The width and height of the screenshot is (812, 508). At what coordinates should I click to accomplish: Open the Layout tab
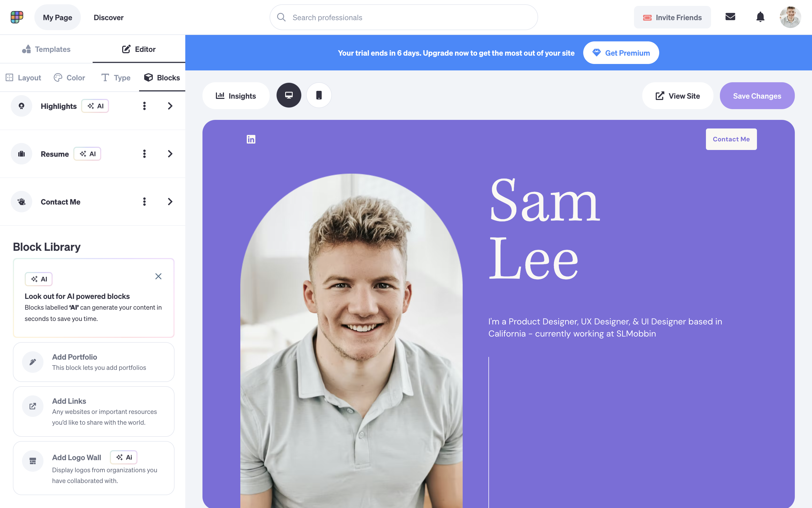coord(23,78)
